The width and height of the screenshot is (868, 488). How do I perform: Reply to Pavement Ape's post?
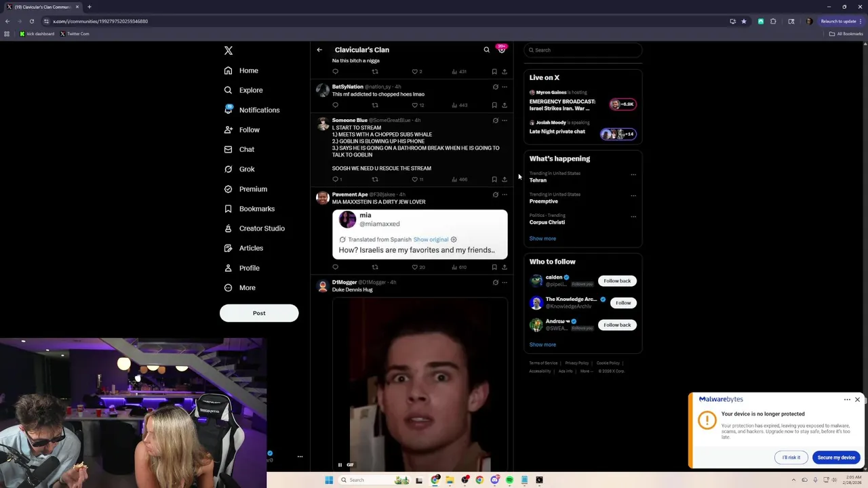(335, 267)
